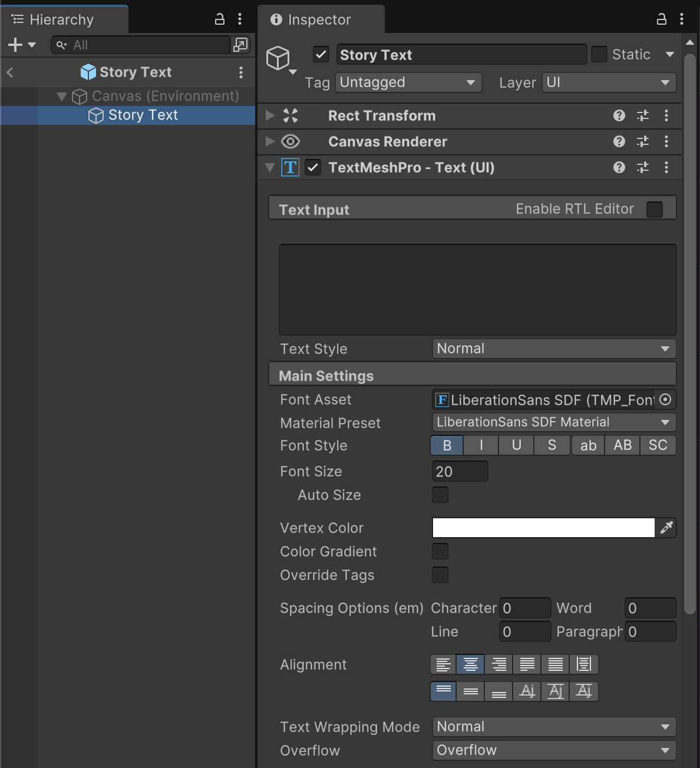
Task: Enable RTL Editor checkbox
Action: coord(655,210)
